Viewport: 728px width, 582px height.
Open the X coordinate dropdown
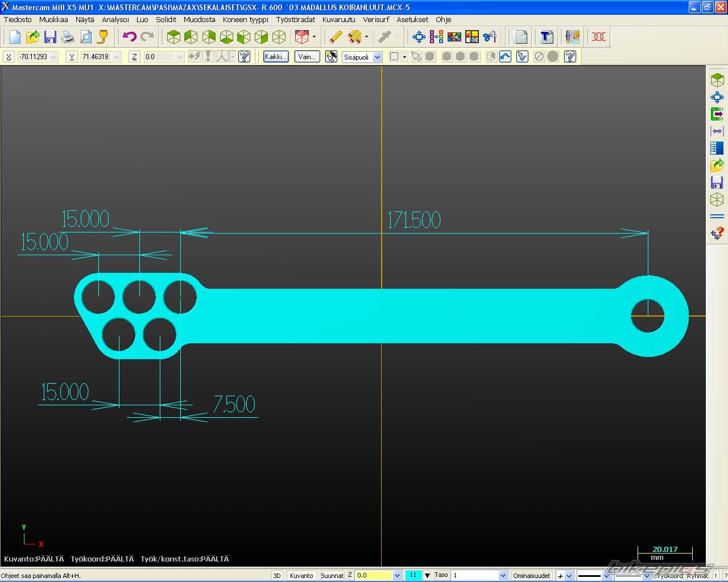53,57
